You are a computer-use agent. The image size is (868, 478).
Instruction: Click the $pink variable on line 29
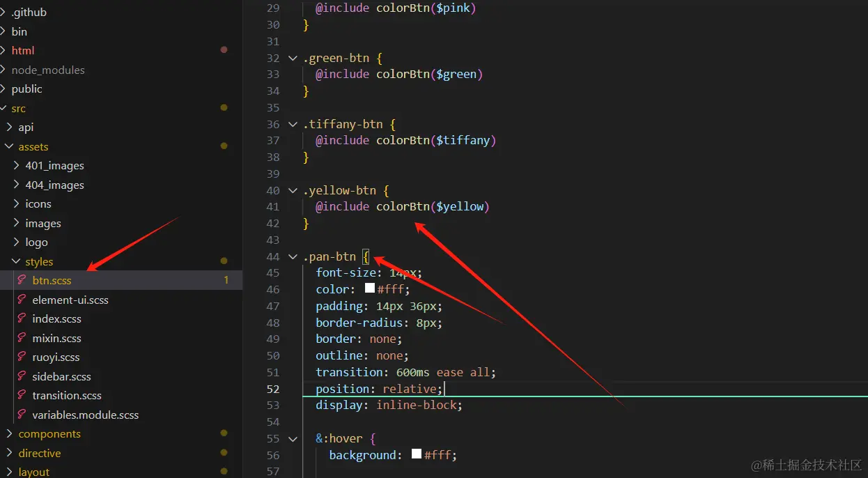click(x=453, y=8)
